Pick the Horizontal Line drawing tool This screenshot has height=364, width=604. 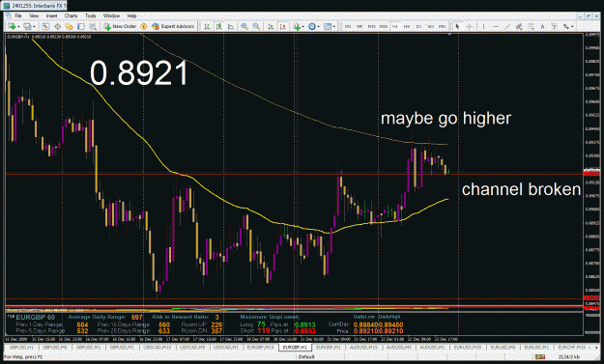point(496,26)
